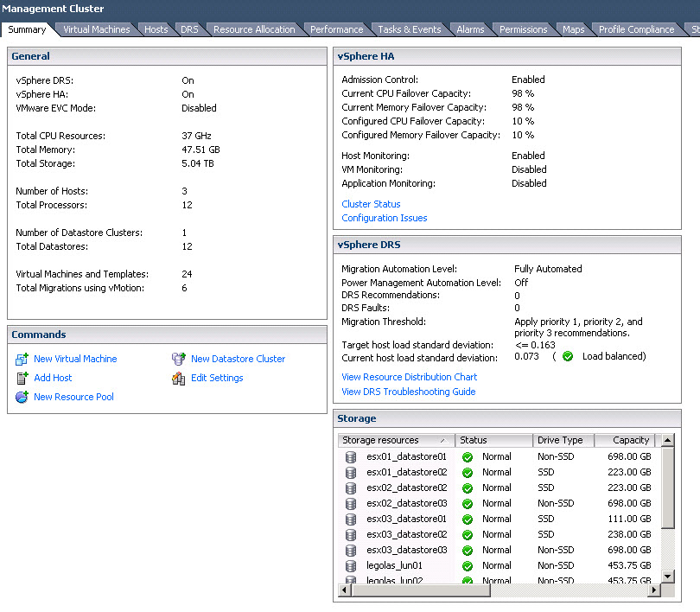
Task: Click the New Datastore Cluster link
Action: [238, 359]
